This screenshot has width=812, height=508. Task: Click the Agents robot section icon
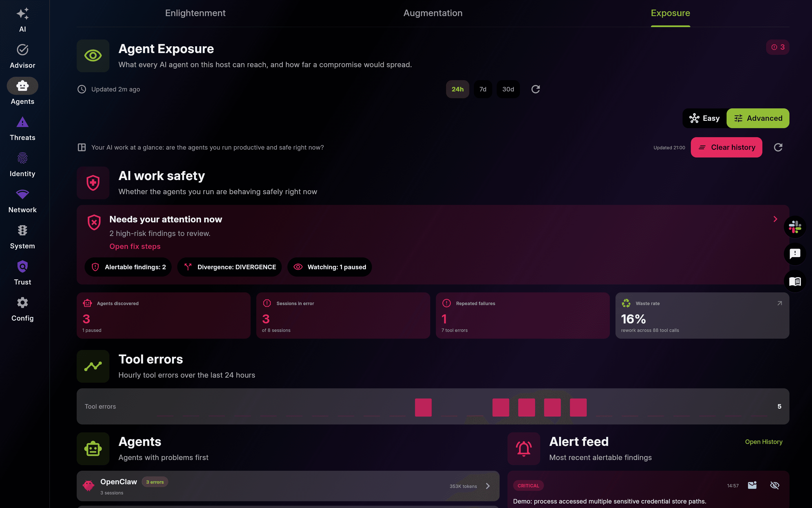(x=93, y=448)
